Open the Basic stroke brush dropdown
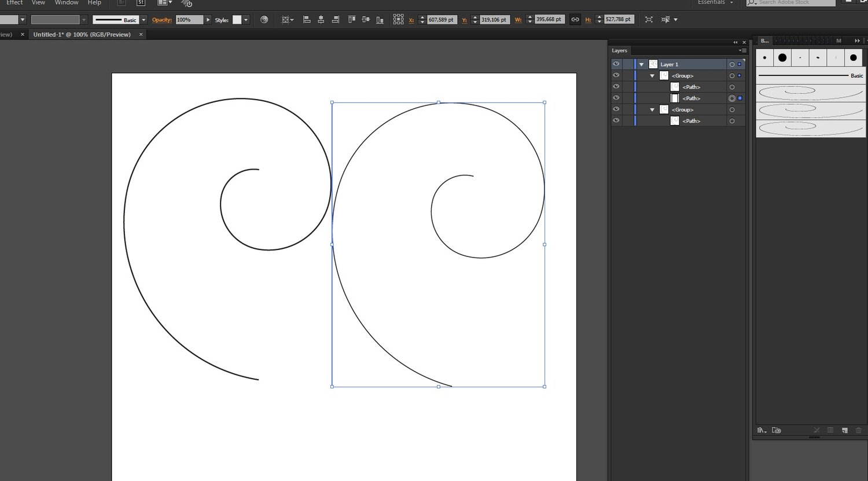Image resolution: width=868 pixels, height=481 pixels. 144,20
